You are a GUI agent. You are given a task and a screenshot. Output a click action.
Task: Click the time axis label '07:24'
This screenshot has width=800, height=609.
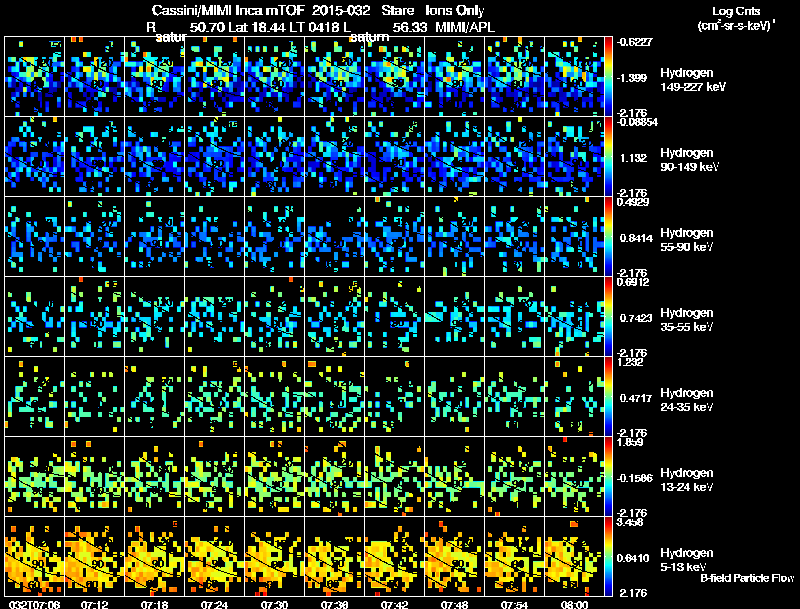point(214,604)
